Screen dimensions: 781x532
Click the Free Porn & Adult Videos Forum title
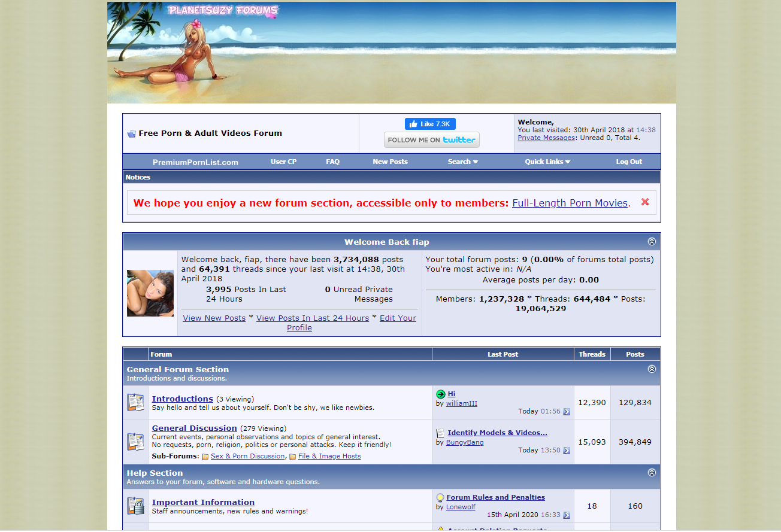pyautogui.click(x=210, y=133)
